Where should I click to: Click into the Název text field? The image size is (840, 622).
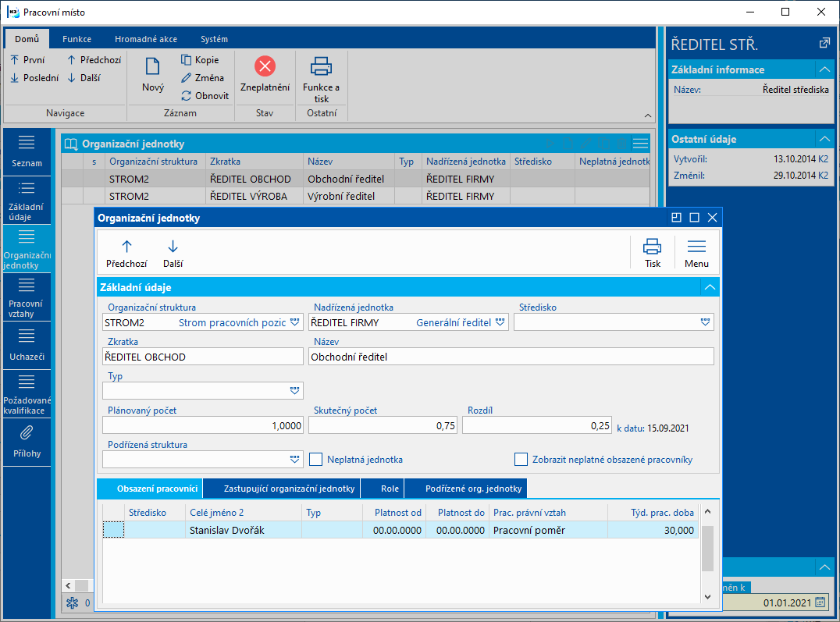click(511, 357)
